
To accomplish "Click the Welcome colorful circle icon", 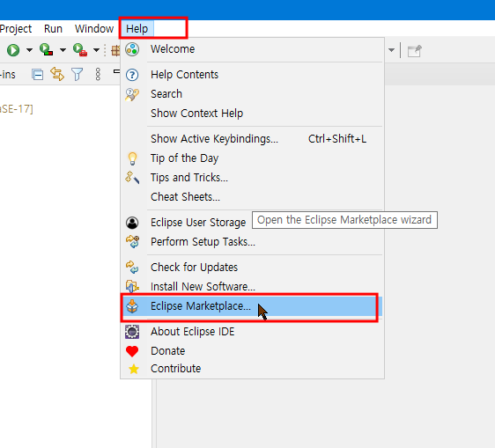I will 132,49.
